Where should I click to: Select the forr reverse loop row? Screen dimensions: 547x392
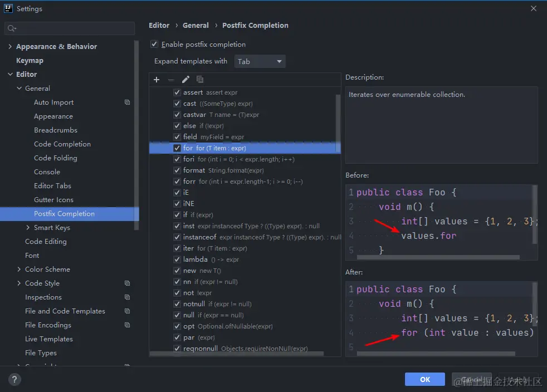click(245, 182)
